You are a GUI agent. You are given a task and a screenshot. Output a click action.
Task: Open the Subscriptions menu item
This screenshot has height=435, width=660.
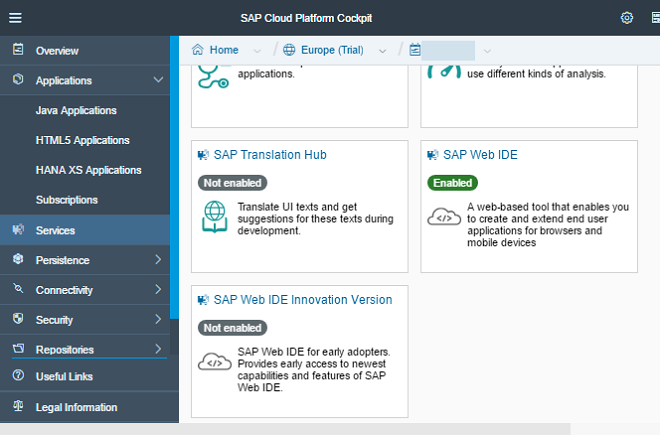pyautogui.click(x=67, y=200)
